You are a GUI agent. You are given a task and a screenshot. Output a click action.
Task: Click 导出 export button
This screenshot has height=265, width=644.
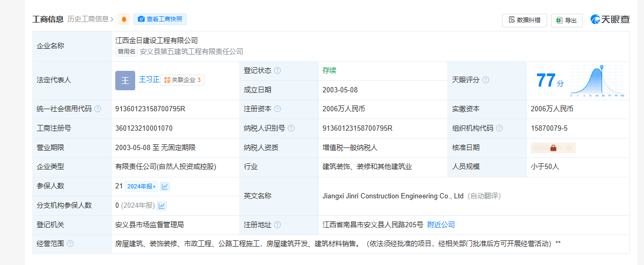pos(566,20)
